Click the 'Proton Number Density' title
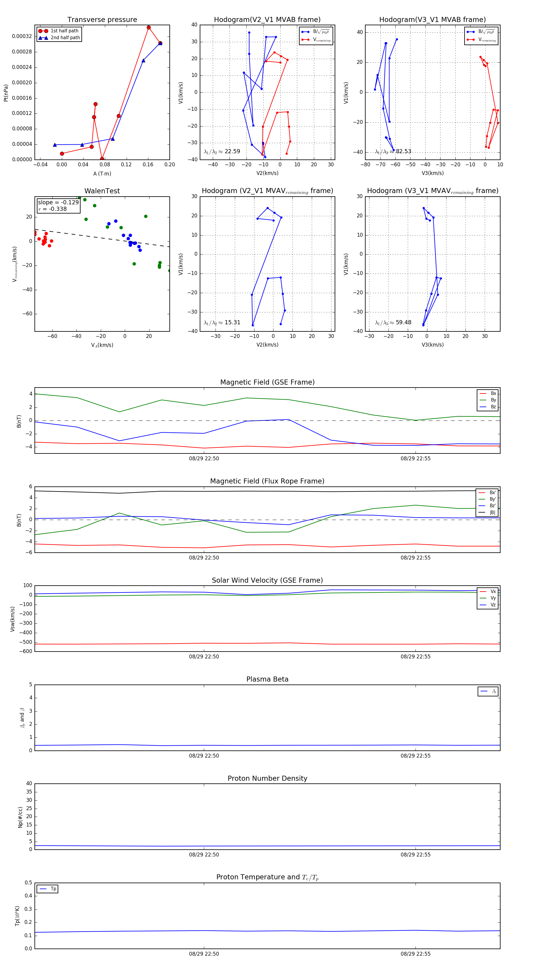The height and width of the screenshot is (980, 535). tap(267, 778)
